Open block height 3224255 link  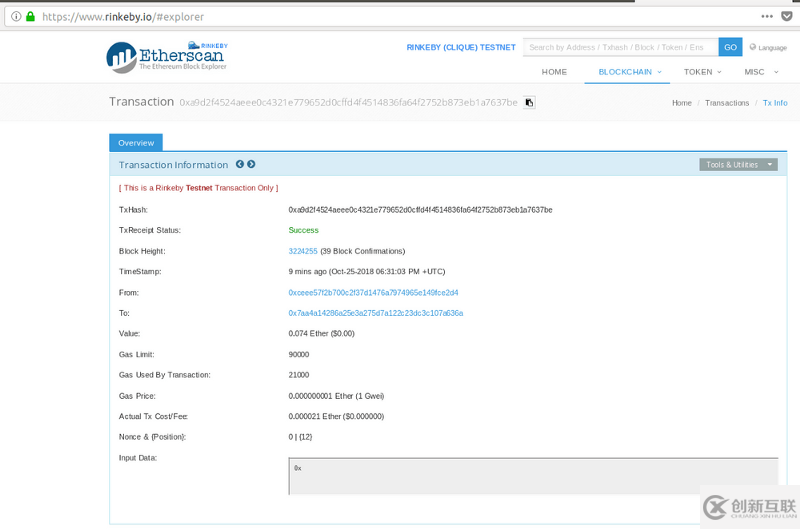click(303, 251)
